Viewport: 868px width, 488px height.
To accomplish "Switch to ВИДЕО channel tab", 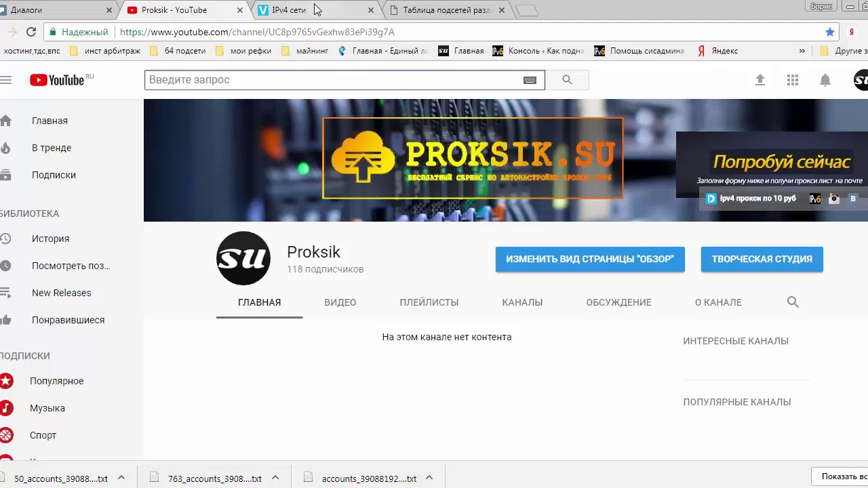I will pos(340,302).
